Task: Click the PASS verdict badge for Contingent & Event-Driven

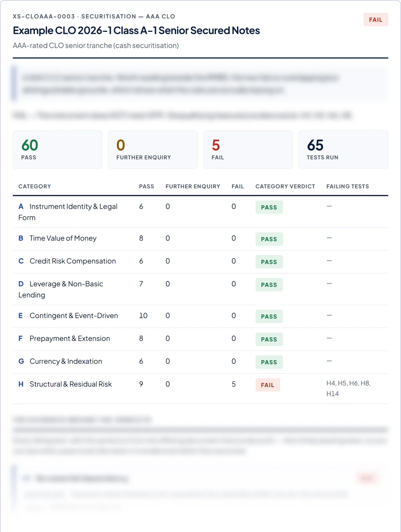Action: pyautogui.click(x=269, y=316)
